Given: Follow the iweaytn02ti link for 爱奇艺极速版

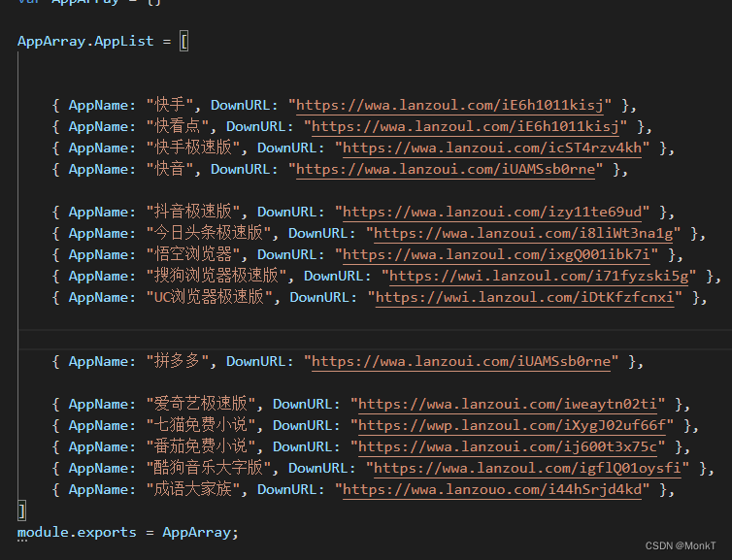Looking at the screenshot, I should pyautogui.click(x=508, y=404).
